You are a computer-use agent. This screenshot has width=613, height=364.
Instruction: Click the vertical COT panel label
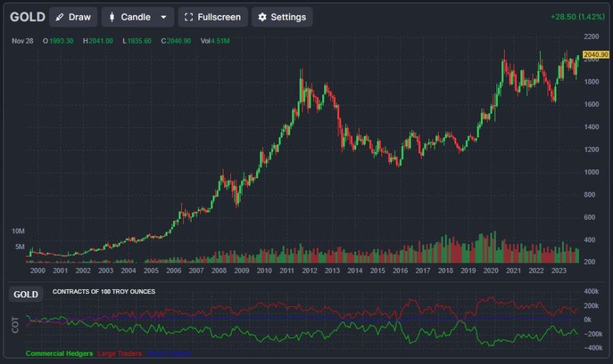(16, 325)
